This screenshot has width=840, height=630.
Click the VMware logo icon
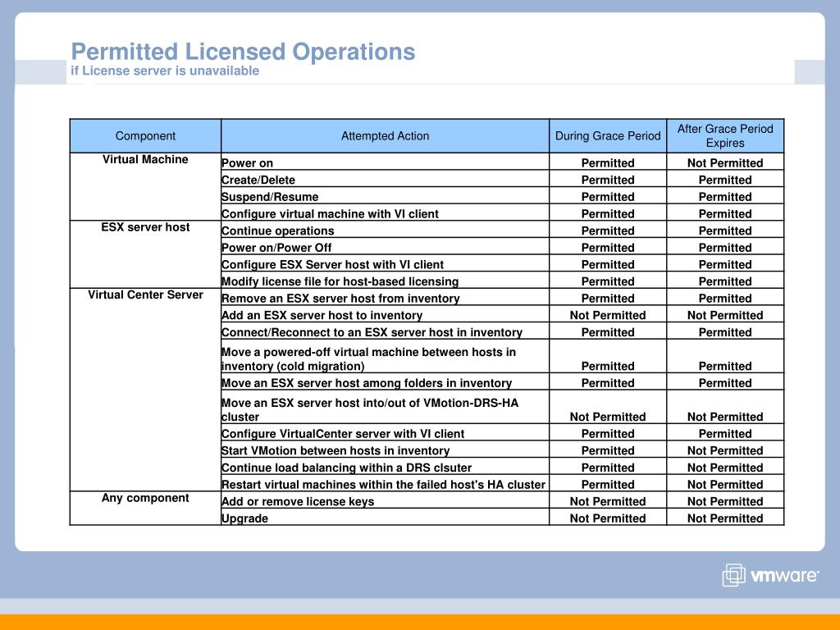click(733, 575)
